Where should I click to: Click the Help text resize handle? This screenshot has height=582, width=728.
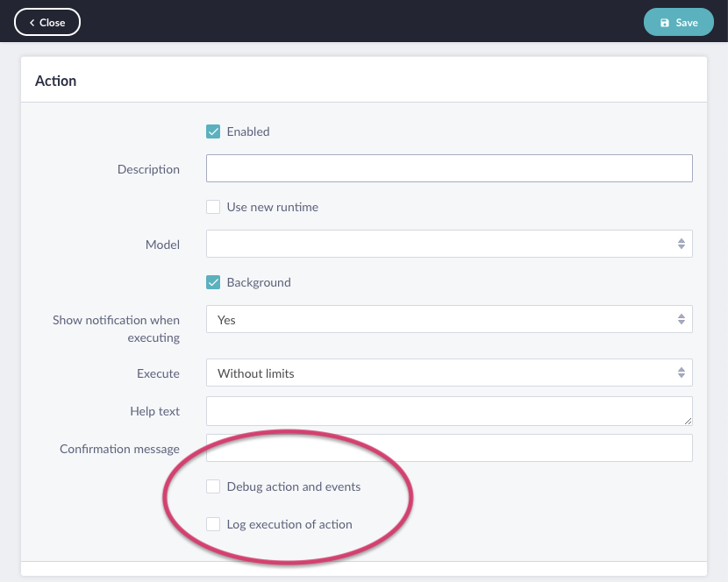point(688,420)
